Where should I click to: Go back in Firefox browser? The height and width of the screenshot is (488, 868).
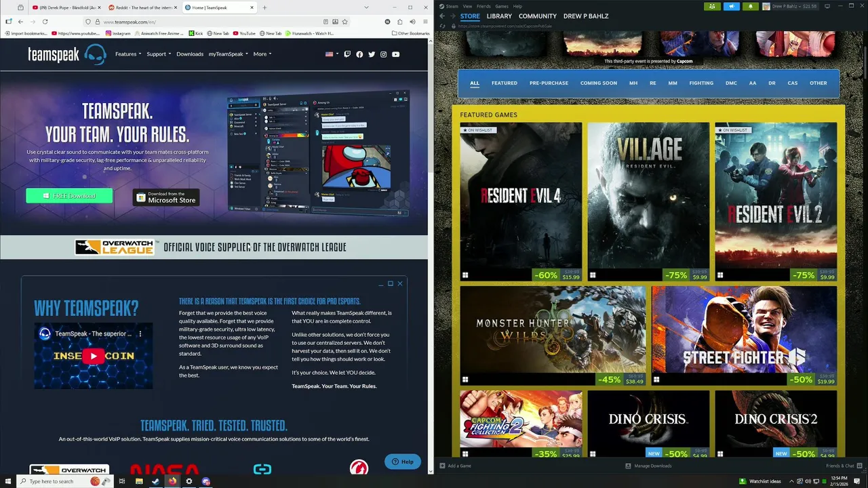click(x=20, y=22)
